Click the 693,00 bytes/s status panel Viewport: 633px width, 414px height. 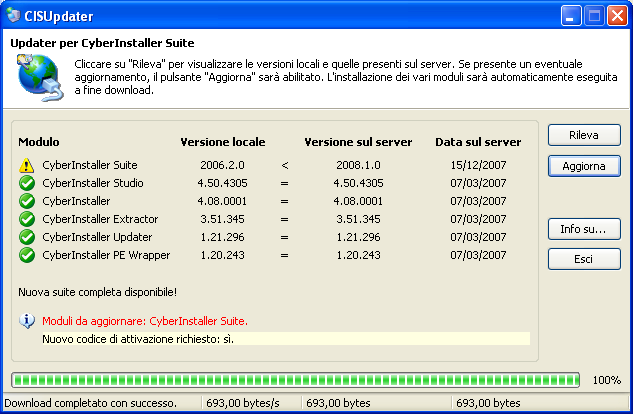pos(252,403)
